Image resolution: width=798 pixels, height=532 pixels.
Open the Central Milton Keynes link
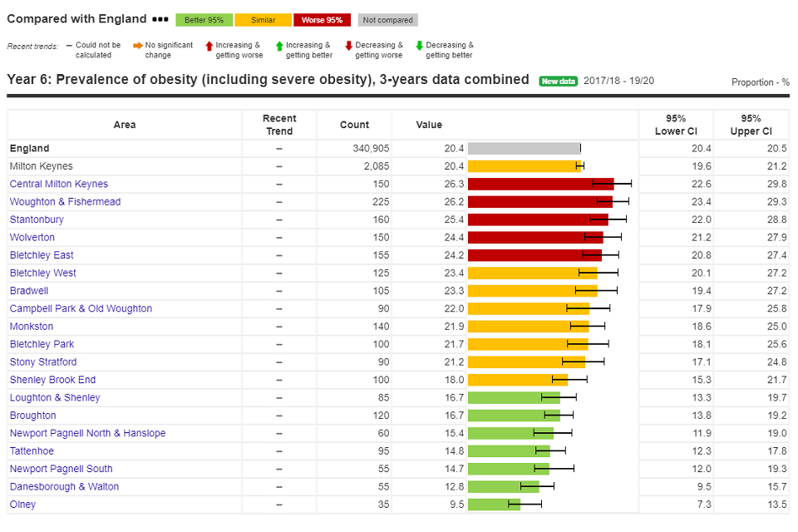point(59,185)
